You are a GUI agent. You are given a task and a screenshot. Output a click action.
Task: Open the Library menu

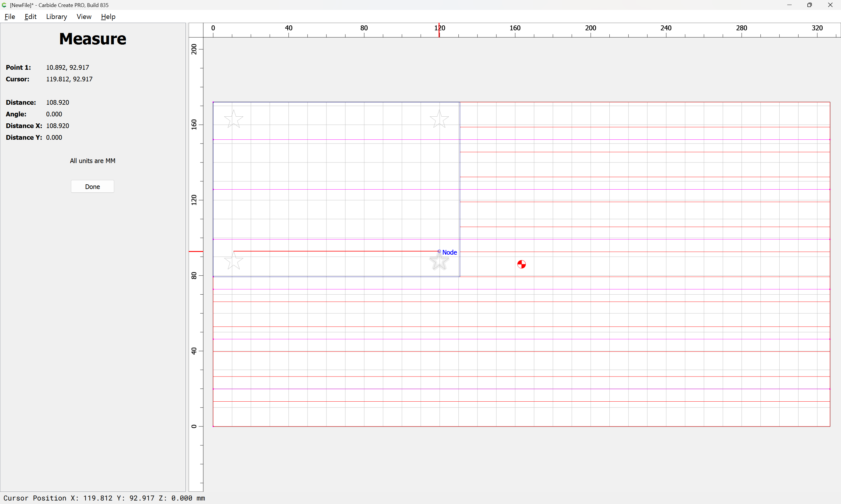(x=56, y=17)
